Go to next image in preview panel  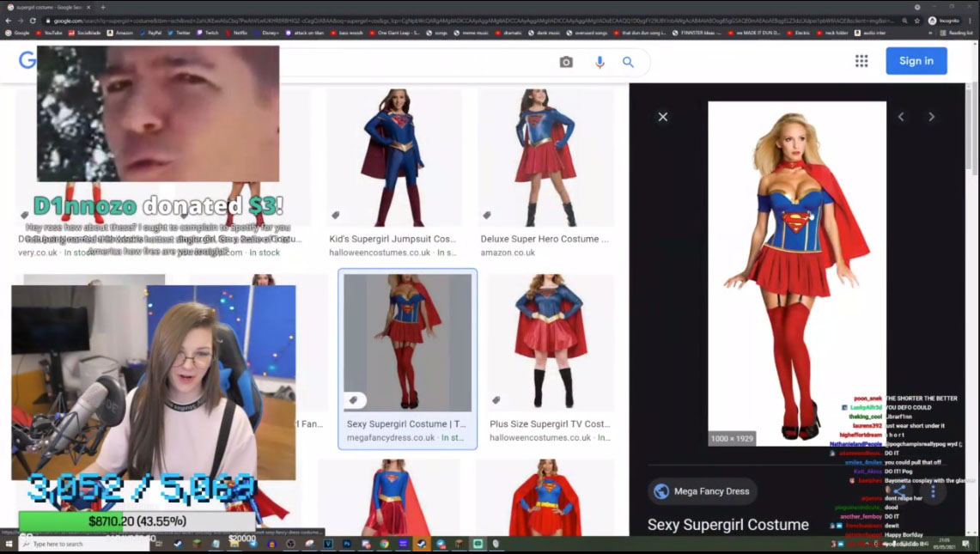pos(931,117)
